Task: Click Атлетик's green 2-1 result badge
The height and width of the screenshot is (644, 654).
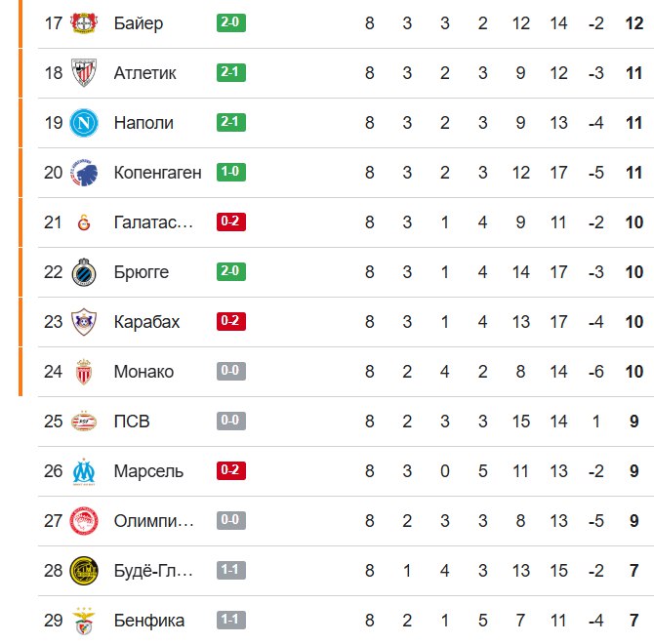Action: tap(231, 72)
